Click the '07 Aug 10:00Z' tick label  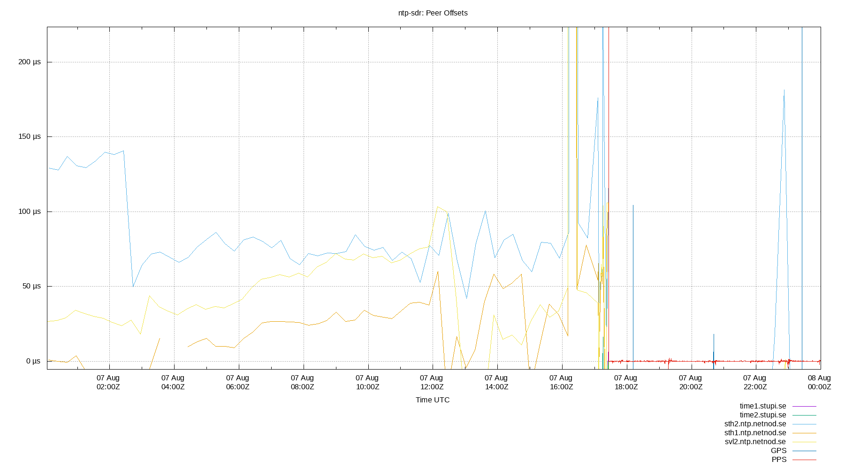coord(367,382)
